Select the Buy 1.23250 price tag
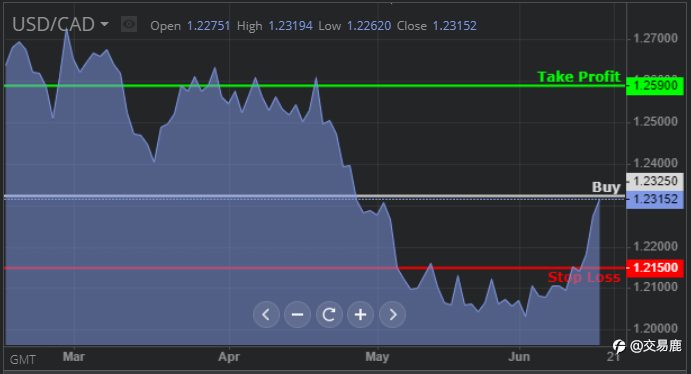 pos(655,181)
